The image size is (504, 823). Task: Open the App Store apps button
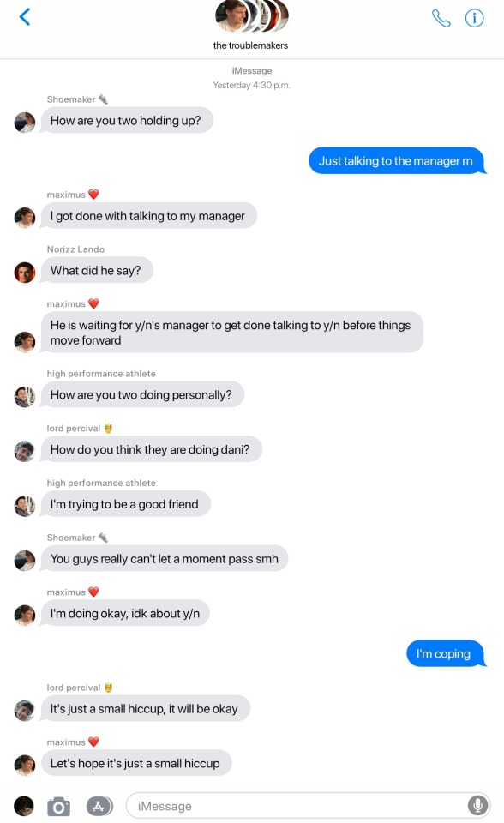coord(99,806)
